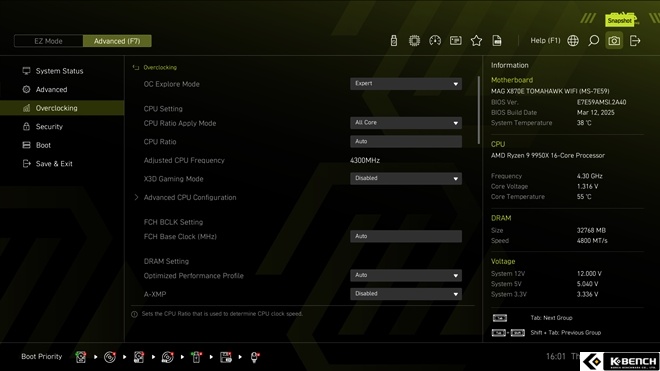The height and width of the screenshot is (371, 660).
Task: Open System Status in the sidebar
Action: (x=62, y=71)
